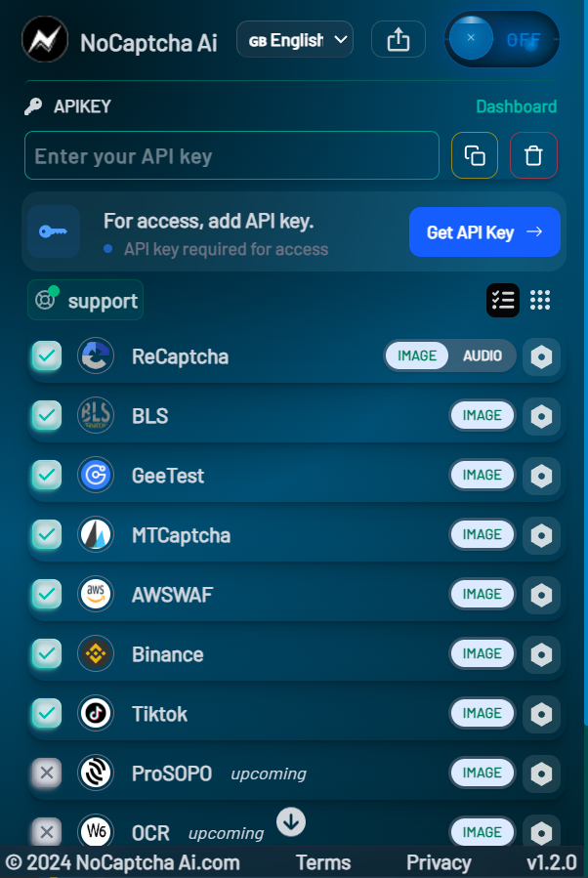The width and height of the screenshot is (588, 878).
Task: Turn the OFF switch on
Action: [501, 40]
